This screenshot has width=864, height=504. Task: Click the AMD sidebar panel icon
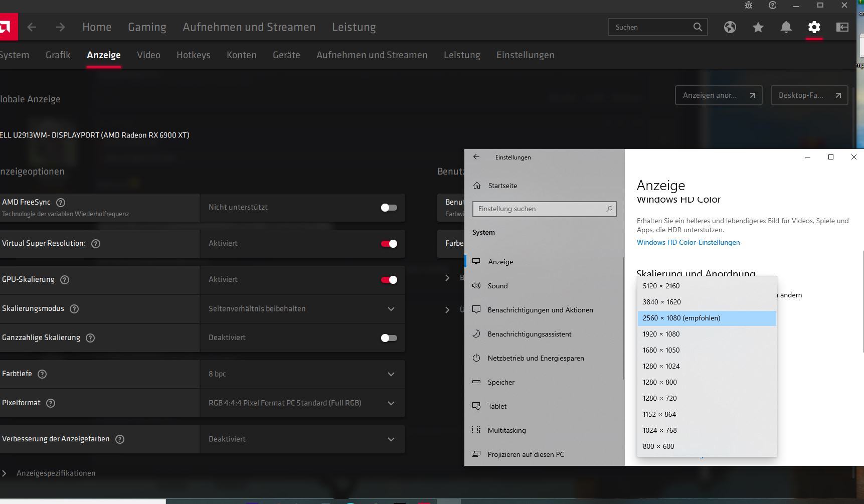(842, 27)
